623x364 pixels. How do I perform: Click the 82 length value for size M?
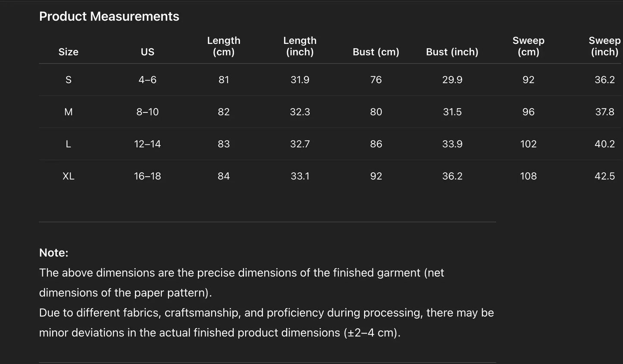pyautogui.click(x=224, y=112)
